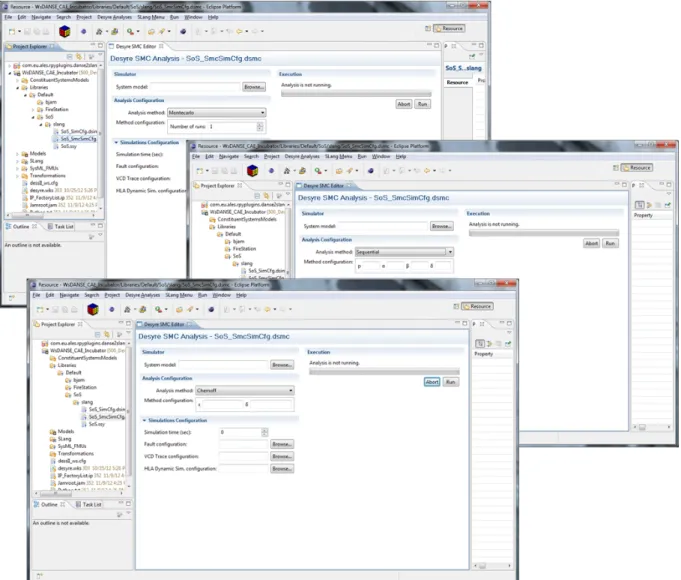Click the colorful cube icon in the middle-right window toolbar
Screen dimensions: 681x580
tap(252, 171)
